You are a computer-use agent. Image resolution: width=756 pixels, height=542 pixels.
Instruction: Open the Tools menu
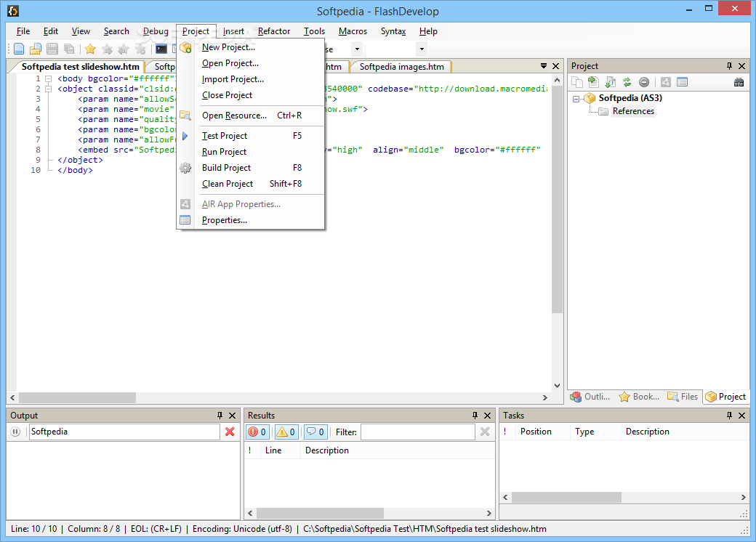314,31
